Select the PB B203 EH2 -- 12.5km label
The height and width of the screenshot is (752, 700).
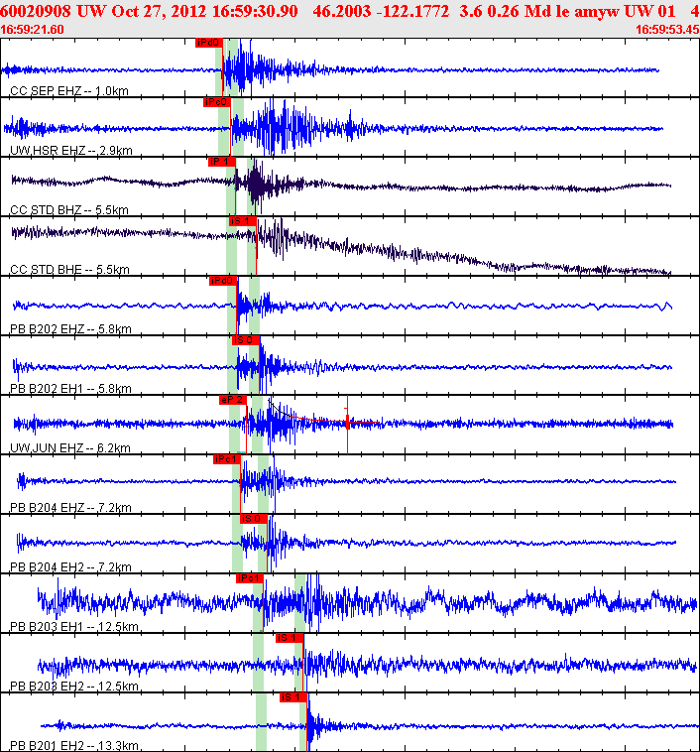tap(74, 686)
